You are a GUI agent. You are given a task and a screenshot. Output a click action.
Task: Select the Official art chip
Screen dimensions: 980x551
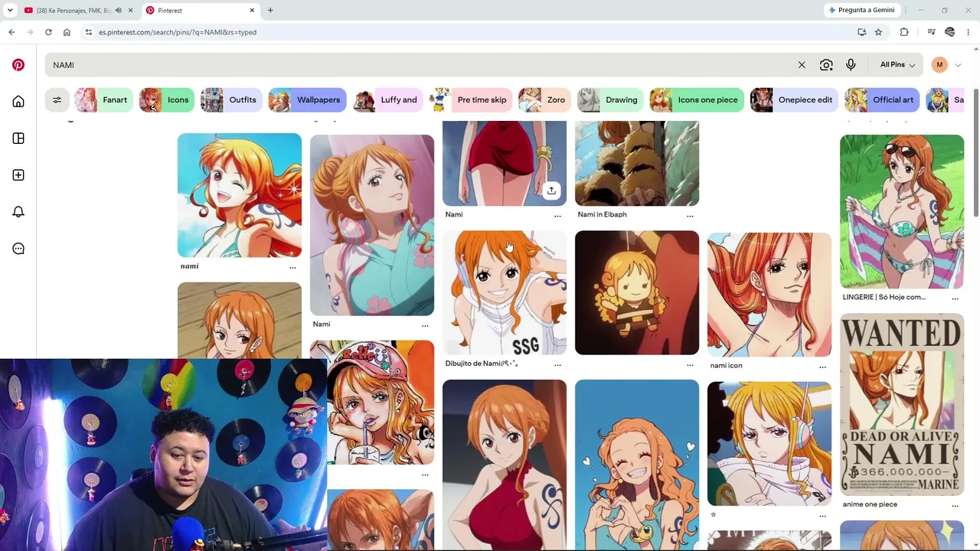[882, 100]
